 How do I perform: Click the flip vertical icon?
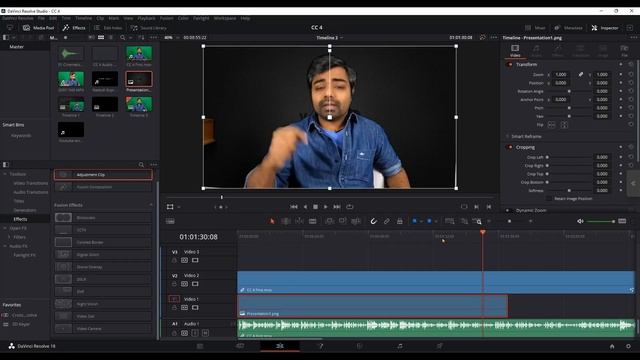pyautogui.click(x=564, y=124)
